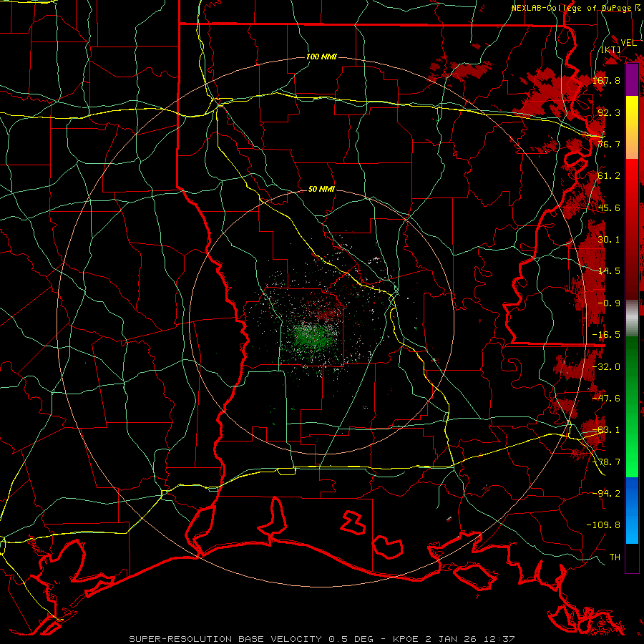This screenshot has width=644, height=644.
Task: Select the -78.7 scale value
Action: [x=607, y=462]
